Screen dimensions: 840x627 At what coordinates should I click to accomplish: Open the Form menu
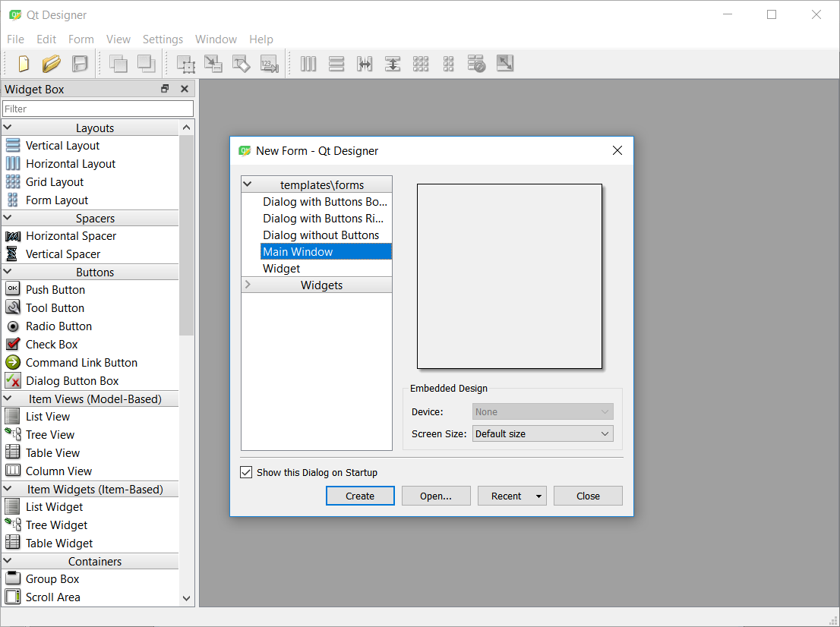coord(81,39)
